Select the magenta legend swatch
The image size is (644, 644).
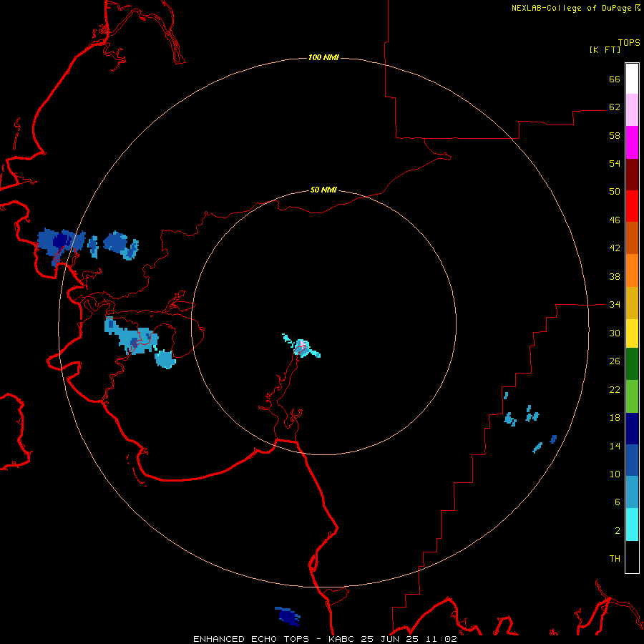pos(632,142)
